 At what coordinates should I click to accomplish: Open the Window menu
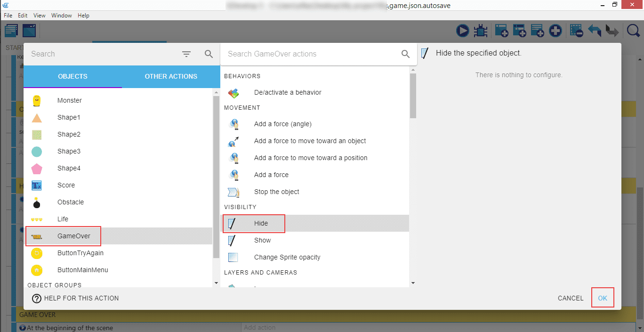[x=62, y=16]
